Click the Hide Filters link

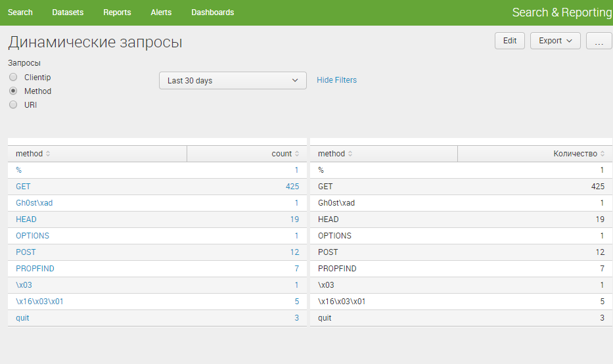point(336,80)
